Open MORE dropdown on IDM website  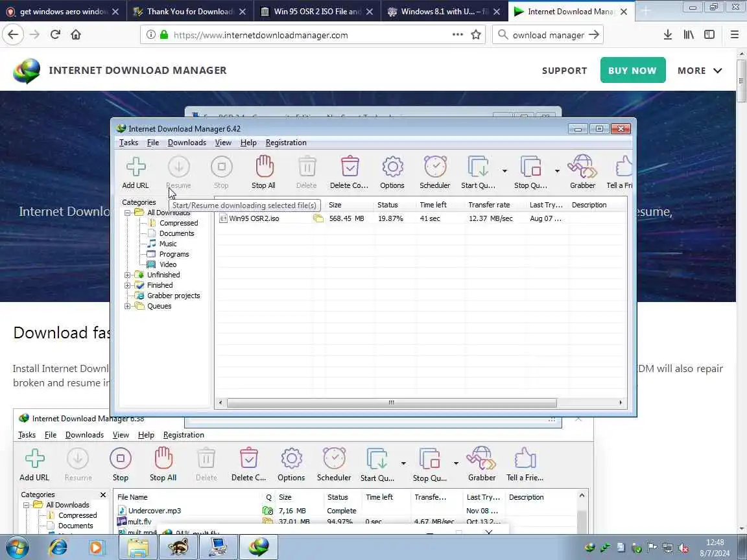click(700, 71)
